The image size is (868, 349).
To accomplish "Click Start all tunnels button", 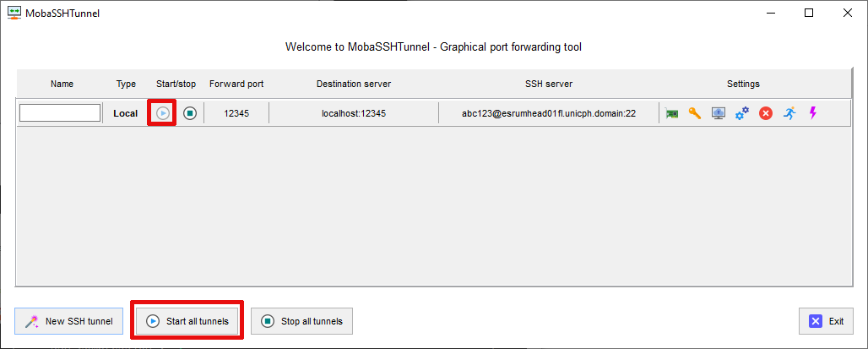I will tap(187, 321).
